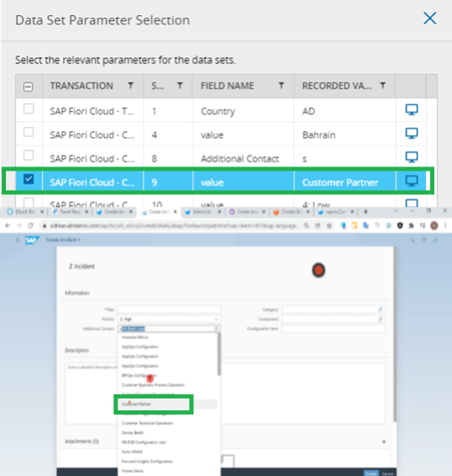Open the browser three-dot menu
Viewport: 452px width, 476px height.
pyautogui.click(x=445, y=225)
